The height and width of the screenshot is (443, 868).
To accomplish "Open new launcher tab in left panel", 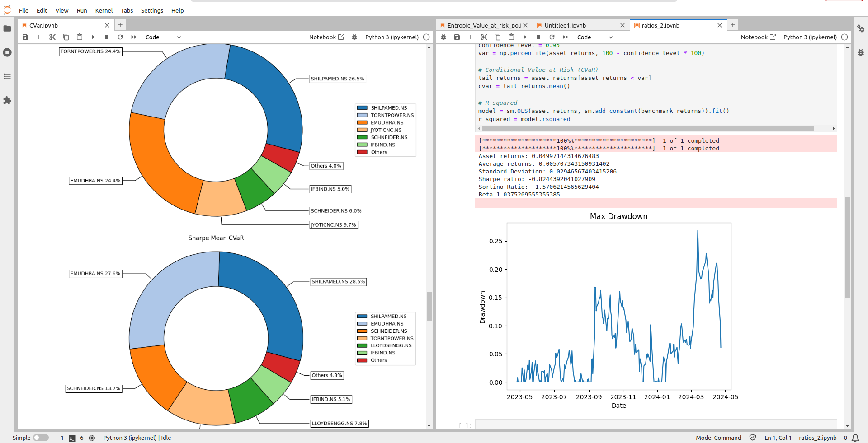I will tap(120, 25).
